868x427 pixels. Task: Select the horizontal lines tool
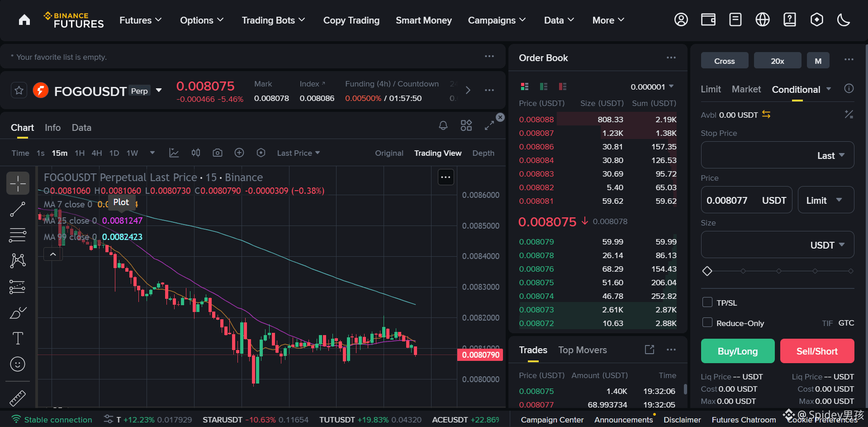coord(18,235)
